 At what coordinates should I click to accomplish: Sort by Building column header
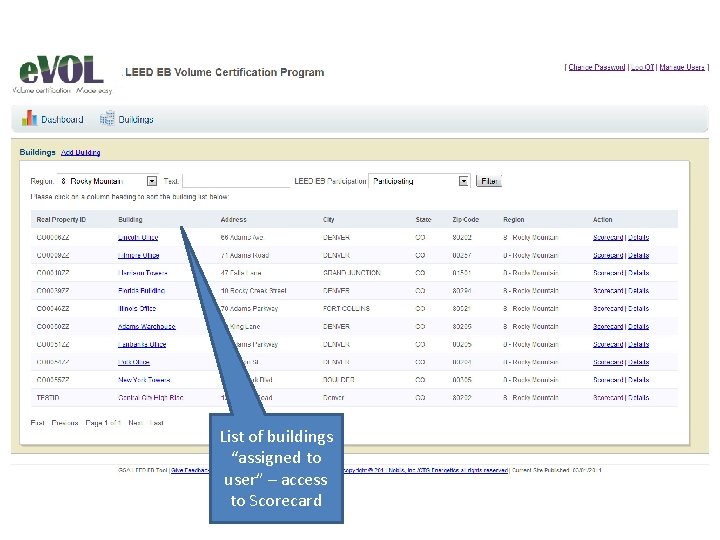pos(130,219)
